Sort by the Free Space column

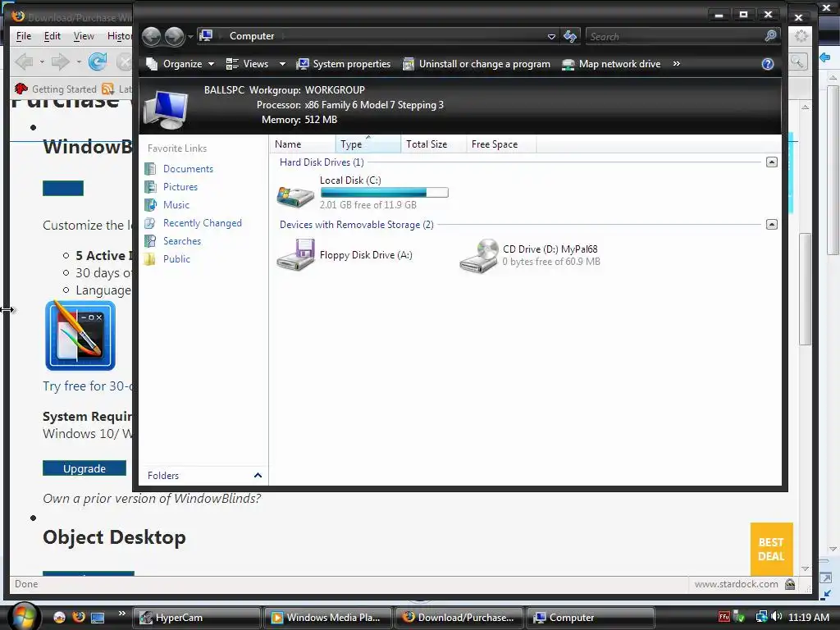point(501,144)
